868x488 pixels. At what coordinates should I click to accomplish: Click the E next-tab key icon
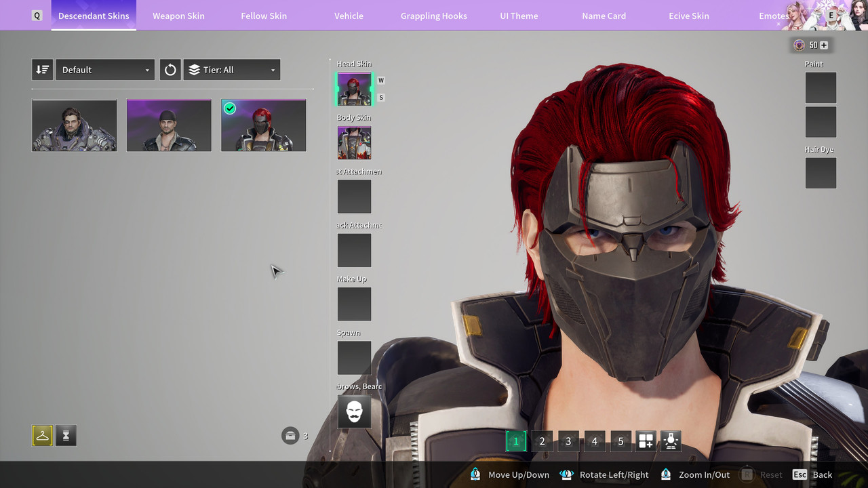point(831,16)
